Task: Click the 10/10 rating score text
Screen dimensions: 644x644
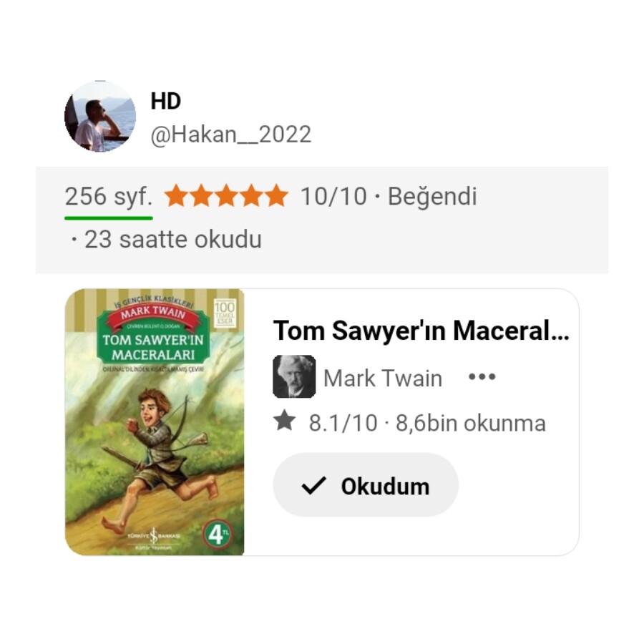Action: pos(333,196)
